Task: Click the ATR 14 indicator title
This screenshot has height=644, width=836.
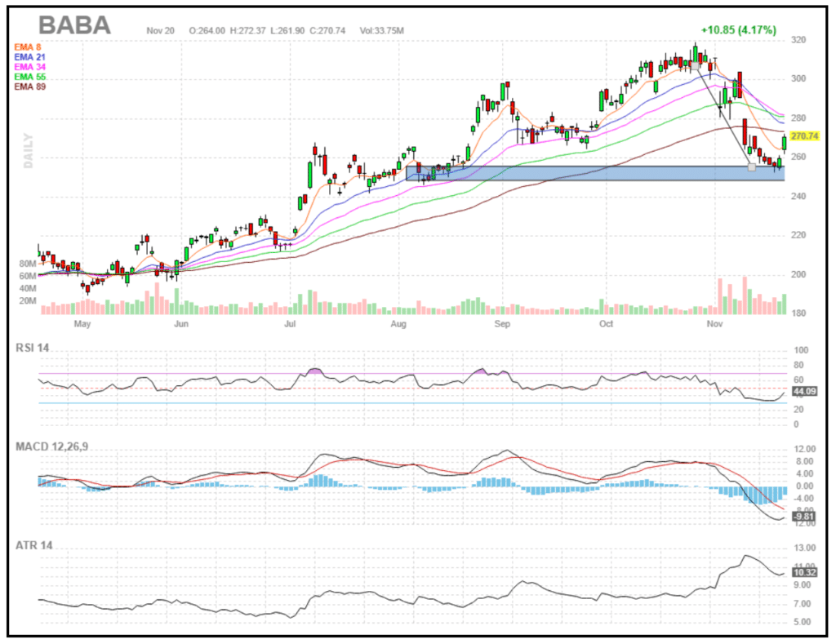Action: (34, 545)
